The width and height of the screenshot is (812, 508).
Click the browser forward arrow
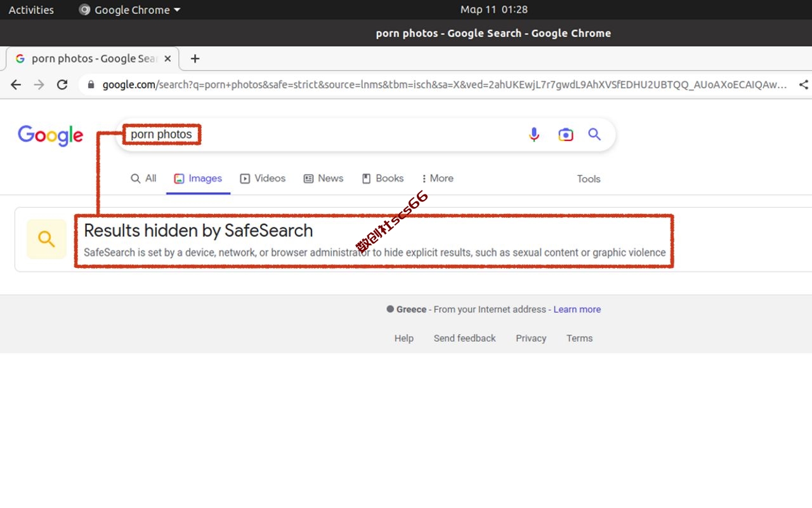coord(39,84)
